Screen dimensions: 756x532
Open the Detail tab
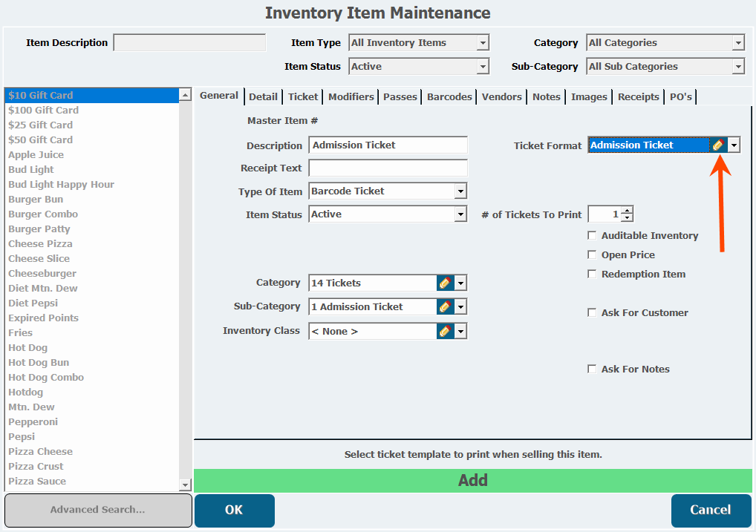click(x=263, y=97)
